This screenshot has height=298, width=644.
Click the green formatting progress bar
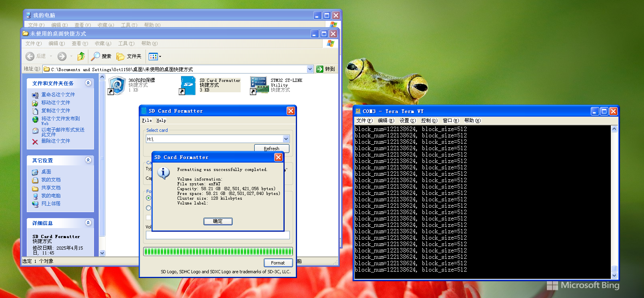[x=218, y=251]
